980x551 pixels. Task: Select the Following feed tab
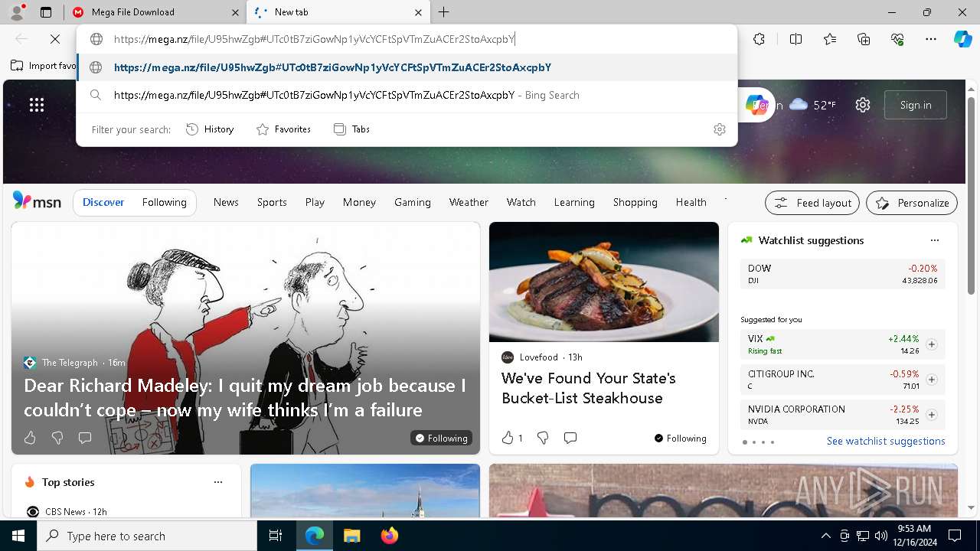[x=164, y=203]
